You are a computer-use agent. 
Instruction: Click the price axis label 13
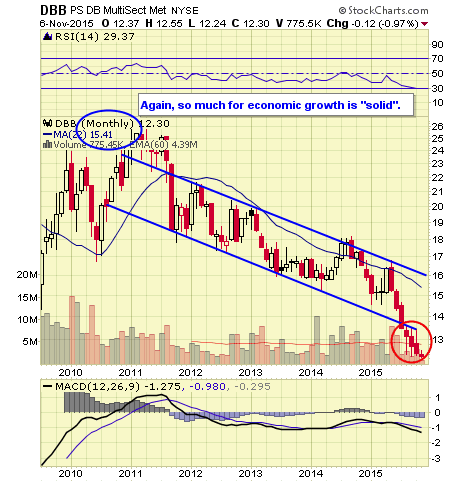click(x=437, y=340)
